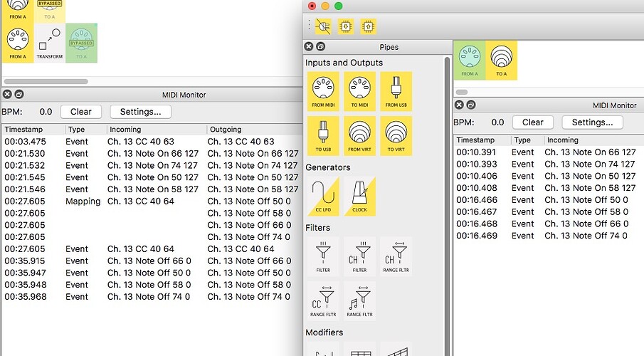This screenshot has height=356, width=644.
Task: Click the disconnect device toolbar icon
Action: tap(323, 27)
